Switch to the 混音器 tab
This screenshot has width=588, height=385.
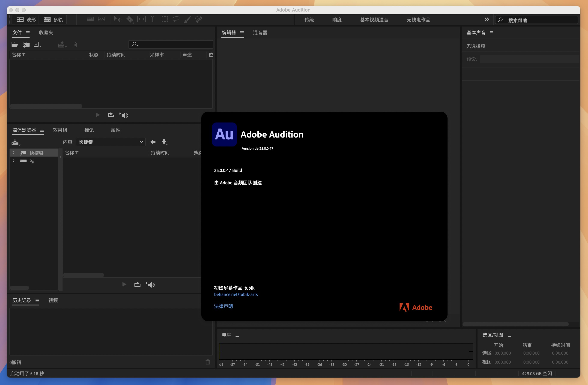[x=260, y=32]
